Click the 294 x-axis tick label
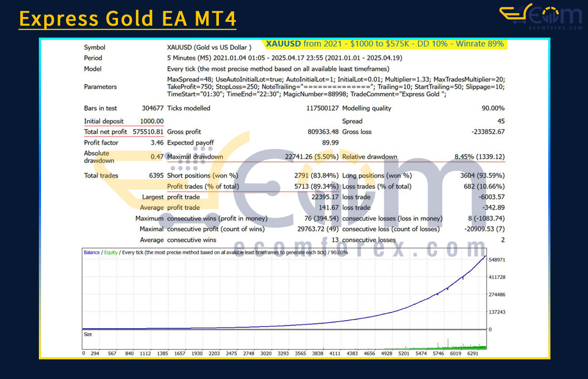This screenshot has height=379, width=588. coord(95,354)
